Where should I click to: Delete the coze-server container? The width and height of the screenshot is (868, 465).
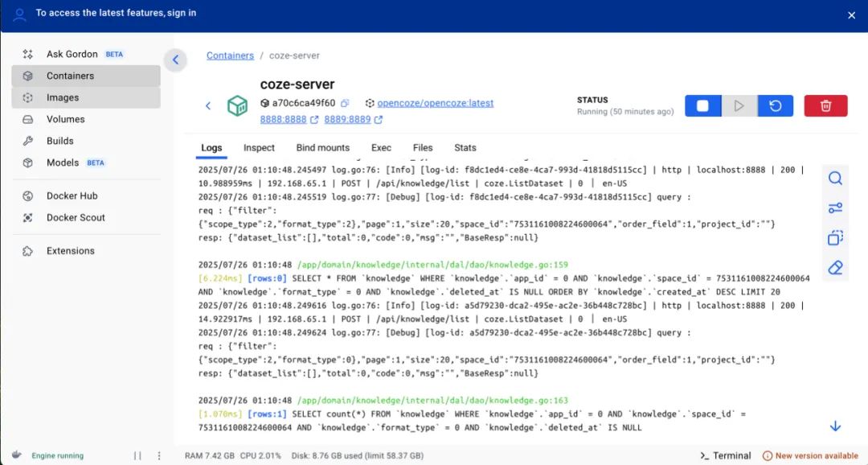pos(825,106)
